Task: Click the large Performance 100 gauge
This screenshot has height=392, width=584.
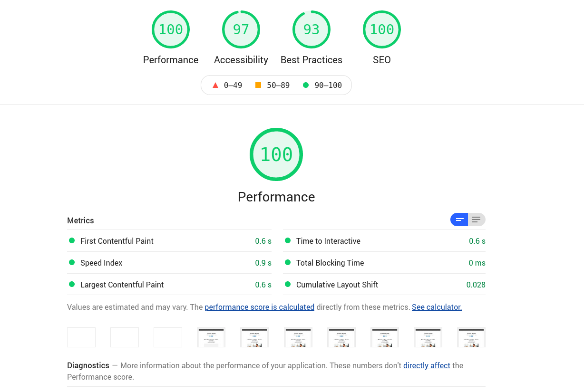Action: click(x=276, y=154)
